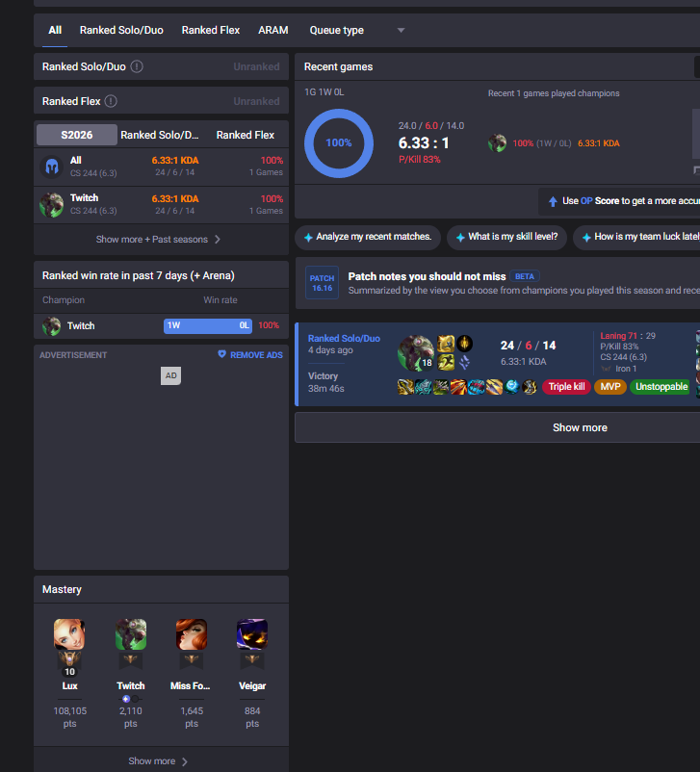This screenshot has height=772, width=700.
Task: Select the S2026 season tab
Action: 77,135
